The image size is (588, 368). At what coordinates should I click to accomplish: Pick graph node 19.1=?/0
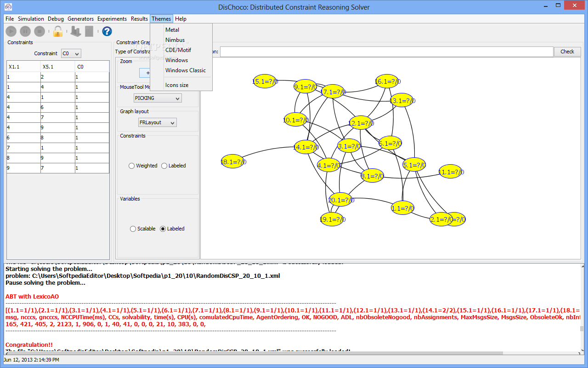pos(332,219)
